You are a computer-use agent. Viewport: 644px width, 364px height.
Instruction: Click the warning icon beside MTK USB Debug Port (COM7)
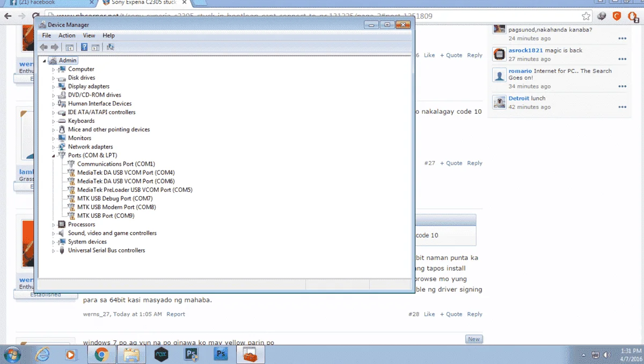coord(71,198)
